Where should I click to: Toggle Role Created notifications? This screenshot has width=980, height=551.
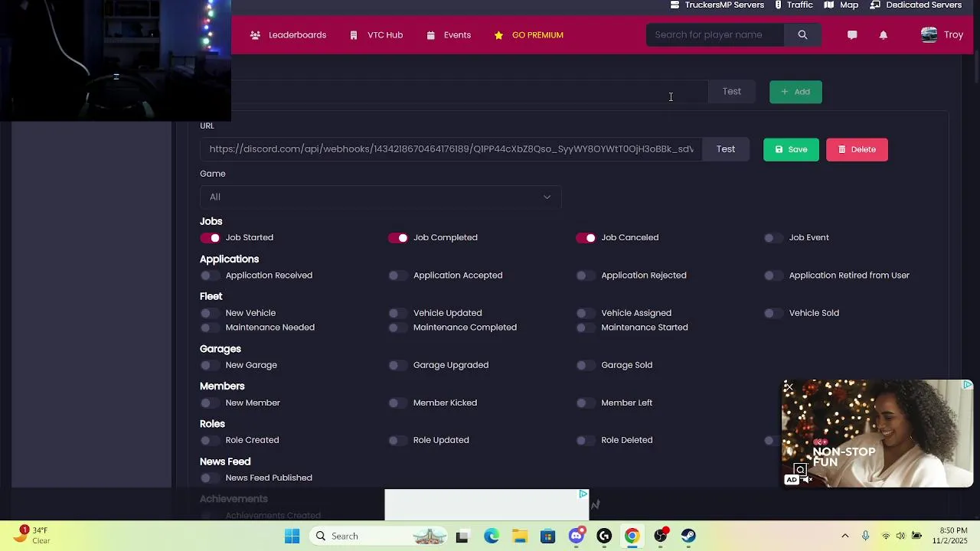point(210,440)
